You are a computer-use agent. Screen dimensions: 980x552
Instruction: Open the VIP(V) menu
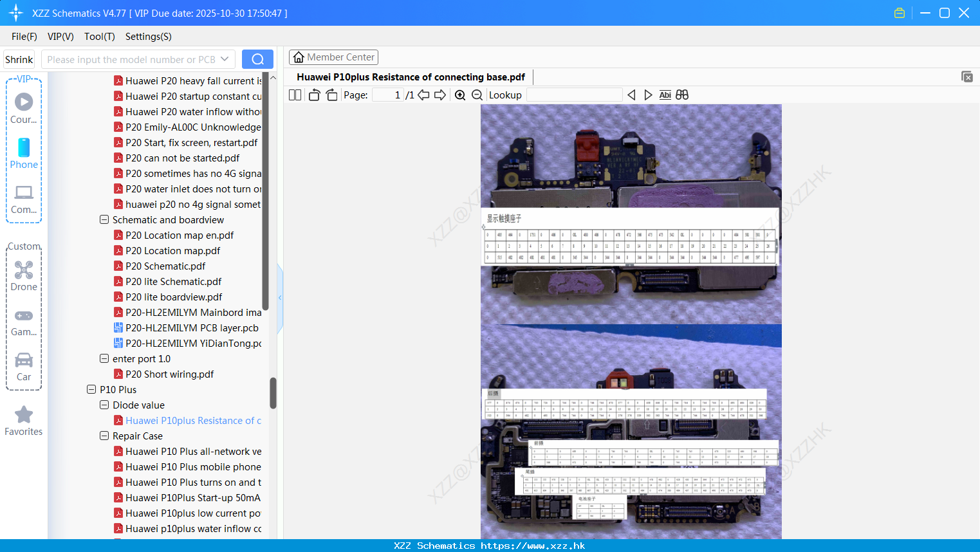pyautogui.click(x=60, y=37)
